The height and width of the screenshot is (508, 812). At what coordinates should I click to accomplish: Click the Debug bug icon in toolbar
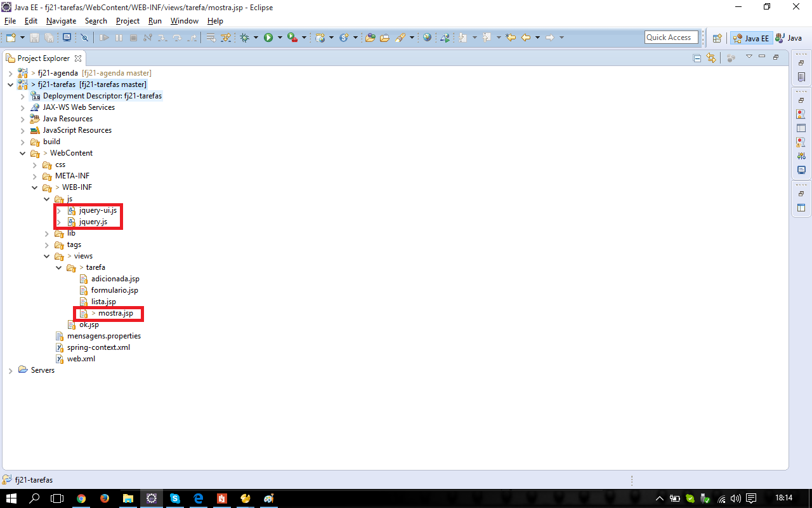coord(245,38)
